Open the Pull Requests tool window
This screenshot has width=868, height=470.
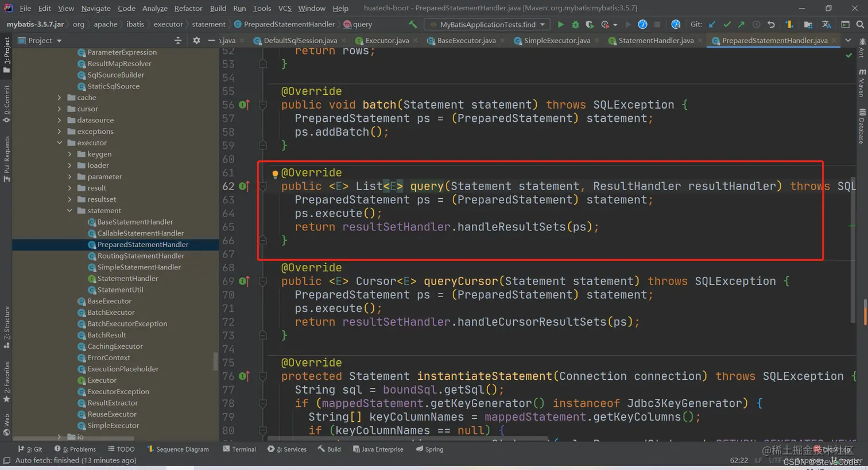pos(7,159)
